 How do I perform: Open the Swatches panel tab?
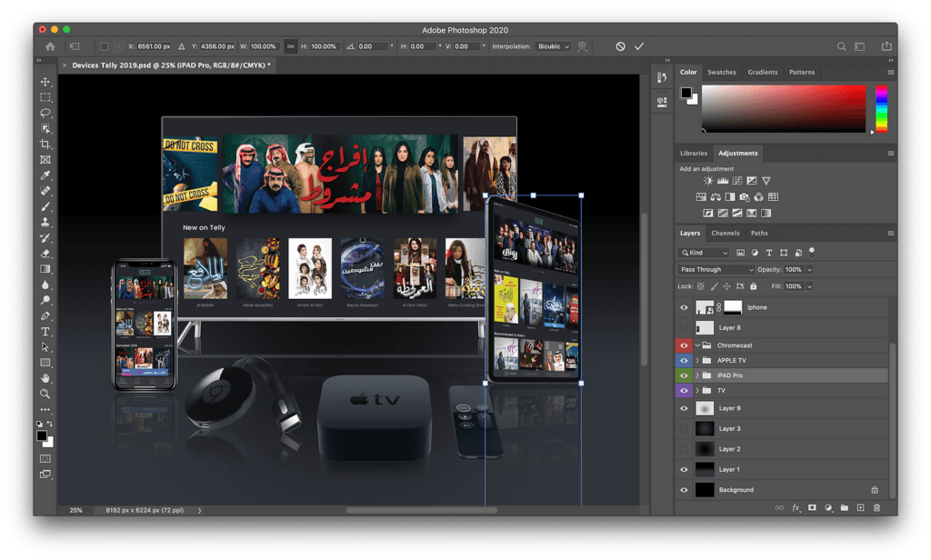[x=722, y=72]
